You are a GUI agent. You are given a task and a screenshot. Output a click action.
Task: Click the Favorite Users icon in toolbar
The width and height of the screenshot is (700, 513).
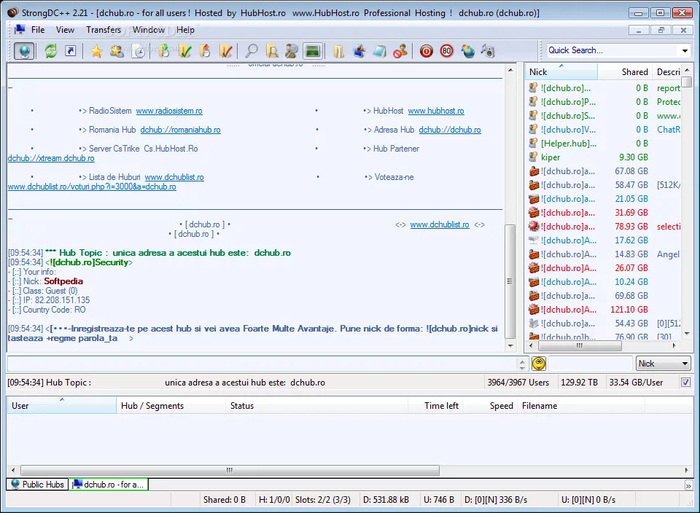[117, 50]
